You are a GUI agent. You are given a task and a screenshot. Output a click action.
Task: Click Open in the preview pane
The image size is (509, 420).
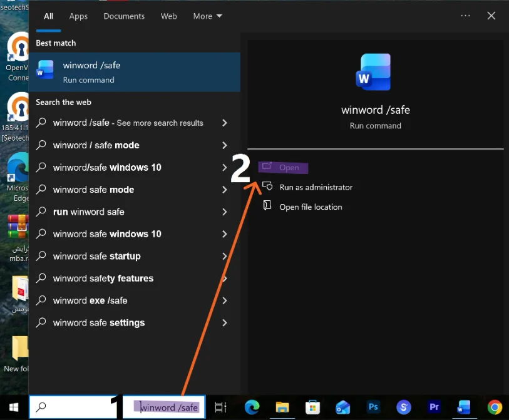[x=283, y=168]
